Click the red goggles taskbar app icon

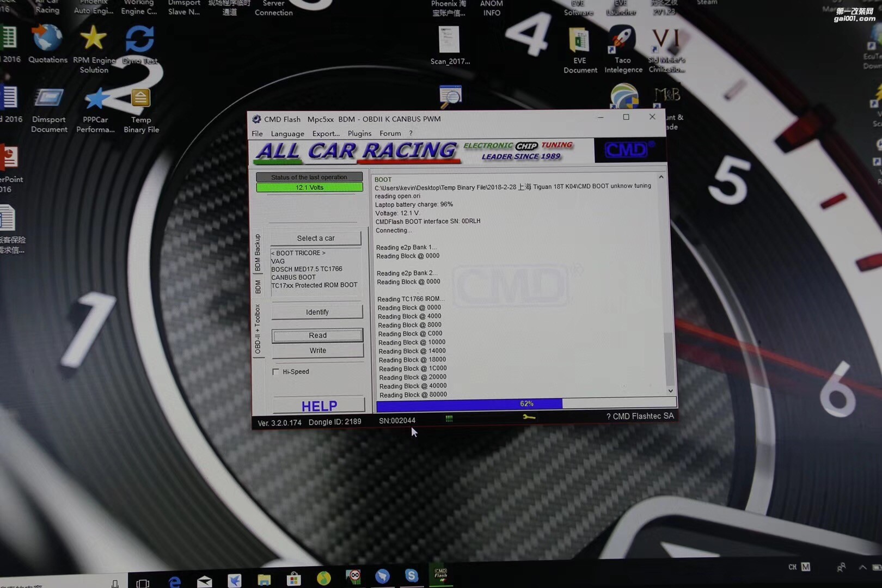353,577
